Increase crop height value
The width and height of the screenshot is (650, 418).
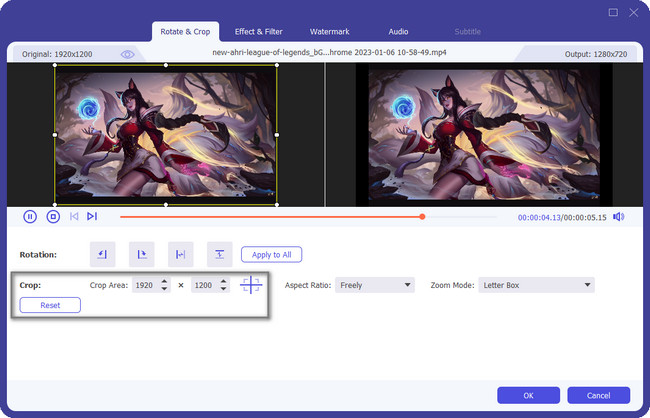coord(223,282)
